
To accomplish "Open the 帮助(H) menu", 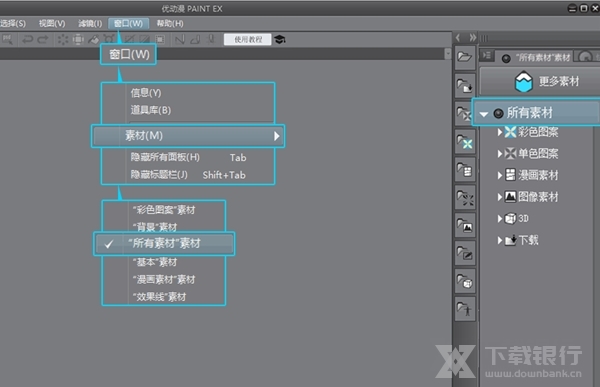I will 170,23.
